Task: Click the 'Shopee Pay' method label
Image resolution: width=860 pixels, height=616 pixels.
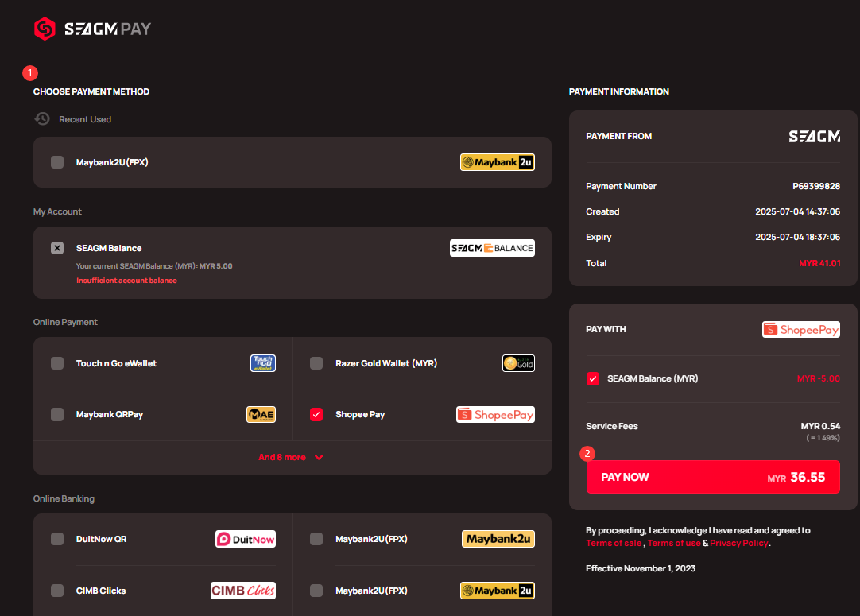Action: (x=360, y=414)
